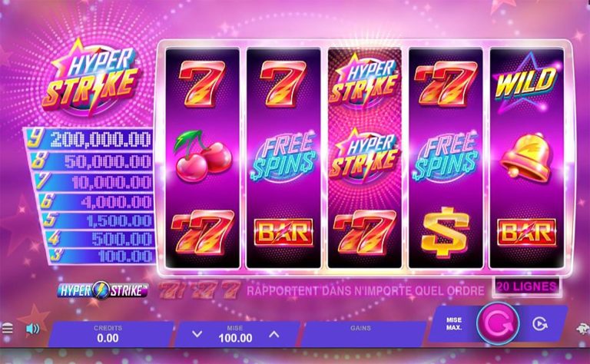Image resolution: width=590 pixels, height=364 pixels.
Task: Select the 100.00 payout row
Action: pyautogui.click(x=102, y=256)
